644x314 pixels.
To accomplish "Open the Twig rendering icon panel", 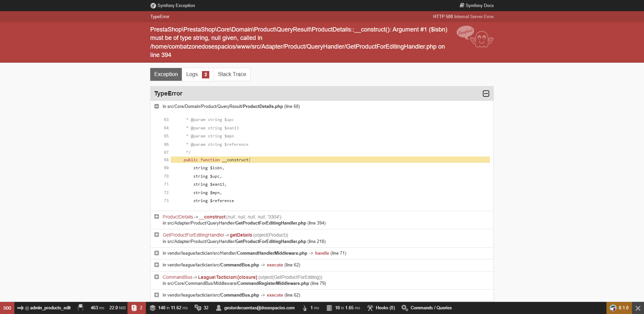I will click(305, 308).
